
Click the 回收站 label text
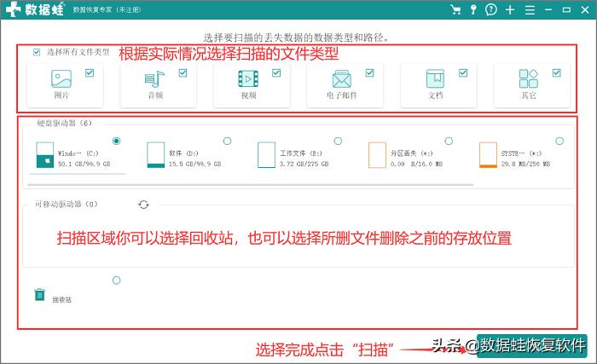point(61,300)
